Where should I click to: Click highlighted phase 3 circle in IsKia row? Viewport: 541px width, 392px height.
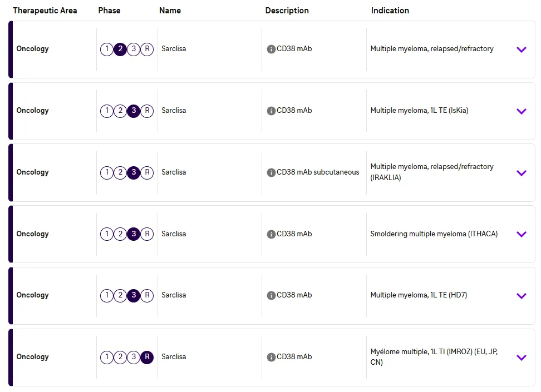click(x=134, y=111)
